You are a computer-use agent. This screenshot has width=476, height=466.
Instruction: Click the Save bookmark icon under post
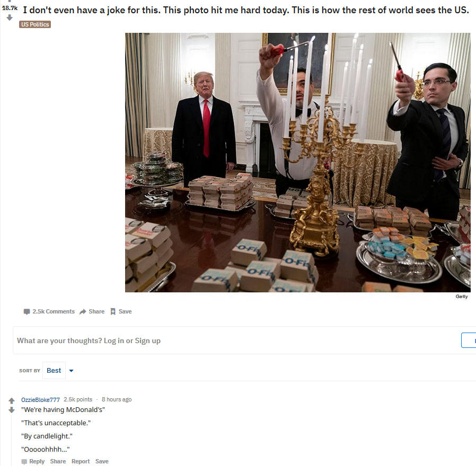point(113,311)
